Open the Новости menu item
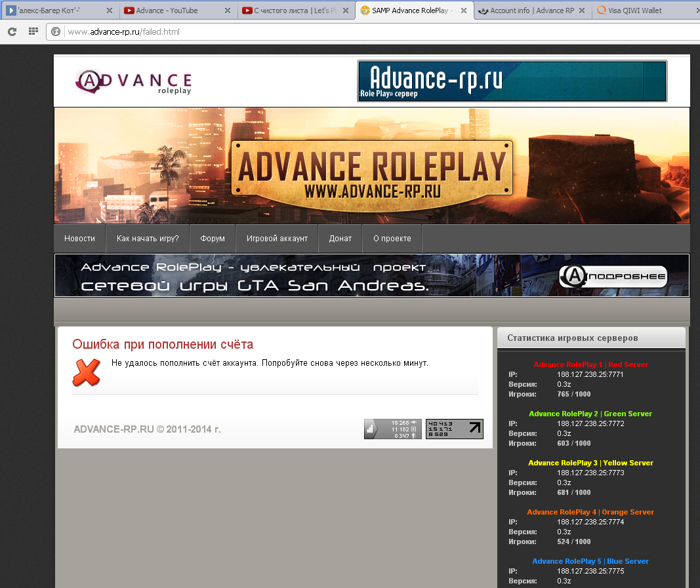 [x=79, y=239]
